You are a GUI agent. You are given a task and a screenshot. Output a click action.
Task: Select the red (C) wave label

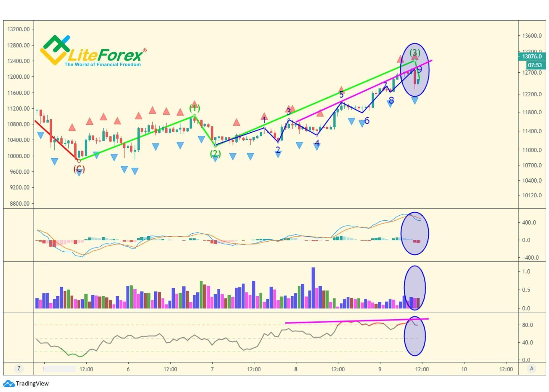(x=79, y=169)
